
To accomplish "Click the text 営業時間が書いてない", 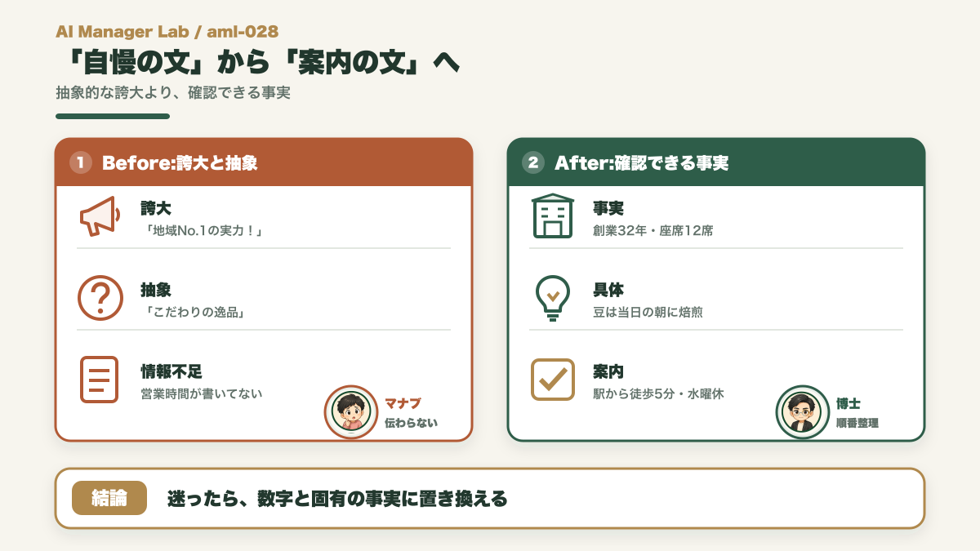I will point(202,393).
